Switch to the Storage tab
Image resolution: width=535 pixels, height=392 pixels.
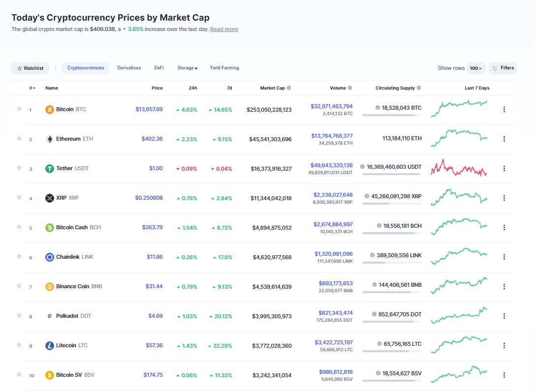tap(187, 68)
